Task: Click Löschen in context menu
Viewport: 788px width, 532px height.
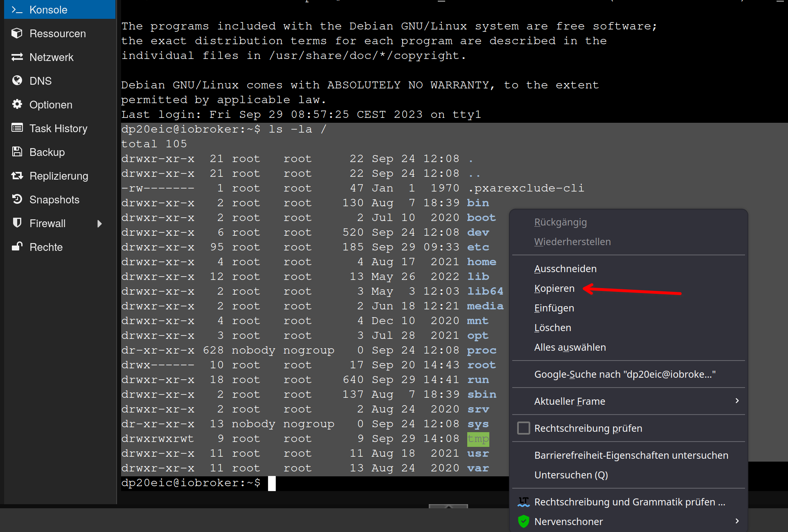Action: [x=552, y=327]
